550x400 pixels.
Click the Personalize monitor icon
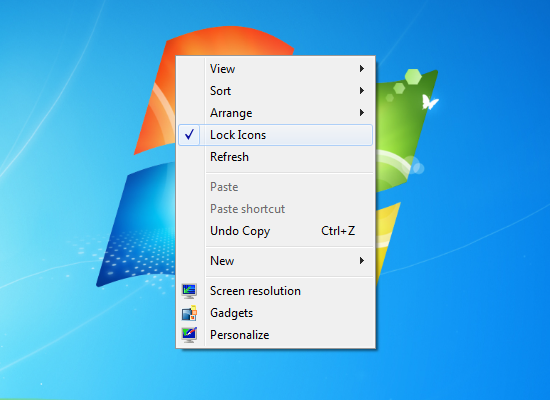(x=189, y=335)
